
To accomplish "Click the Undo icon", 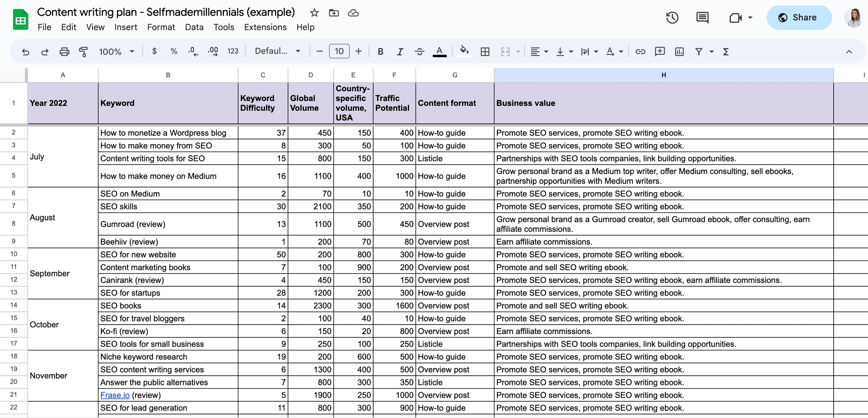I will pos(25,52).
